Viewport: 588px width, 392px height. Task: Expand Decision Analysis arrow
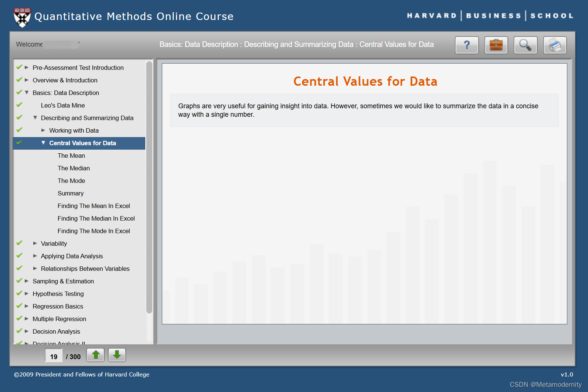[27, 331]
